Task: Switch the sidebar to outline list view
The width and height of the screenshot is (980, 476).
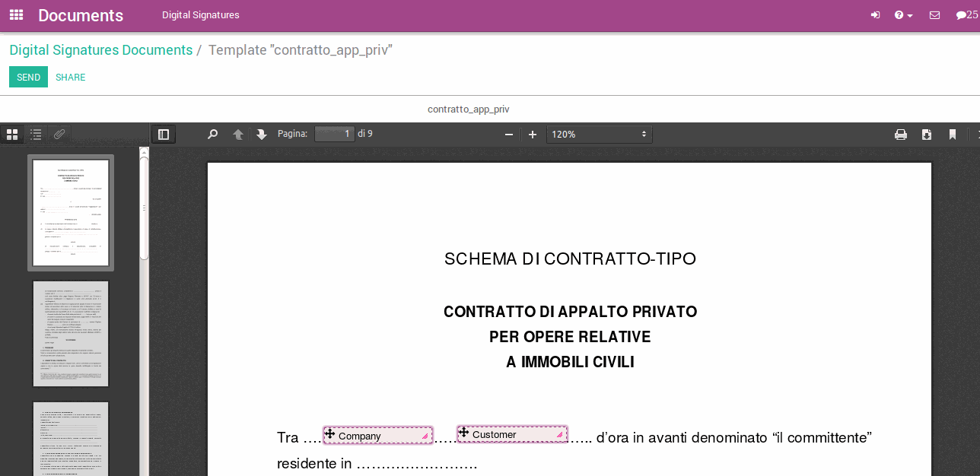Action: tap(36, 134)
